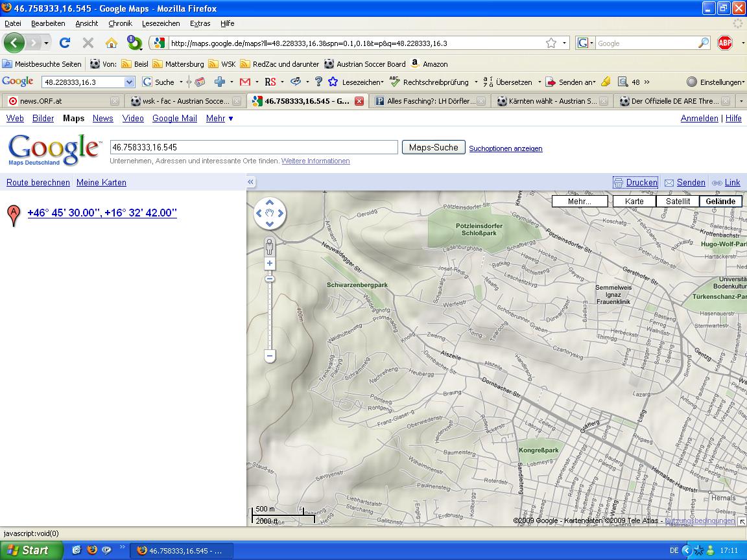Open the Austrian Soccer Board bookmark

coord(365,64)
